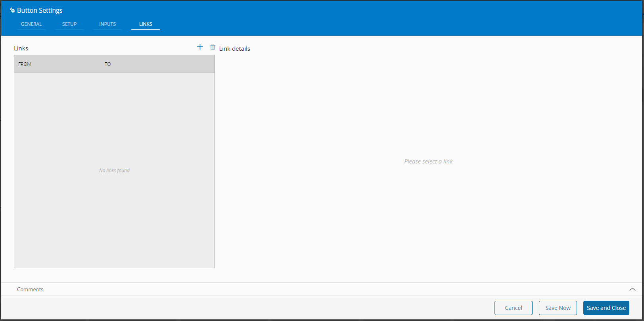Screen dimensions: 644x321
Task: Add a new link with the plus icon
Action: point(200,47)
